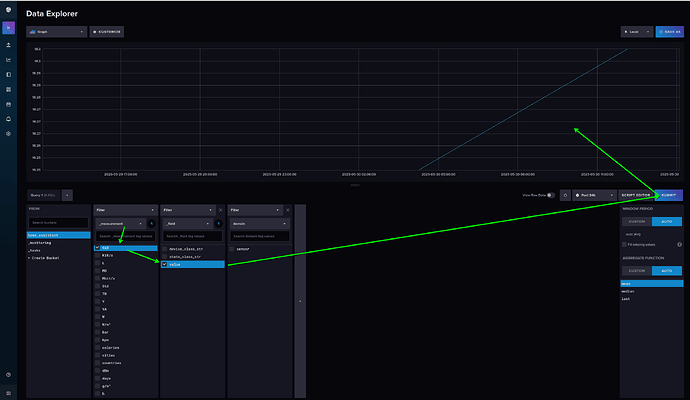The height and width of the screenshot is (400, 690).
Task: Switch window period to Custom tab
Action: tap(635, 221)
